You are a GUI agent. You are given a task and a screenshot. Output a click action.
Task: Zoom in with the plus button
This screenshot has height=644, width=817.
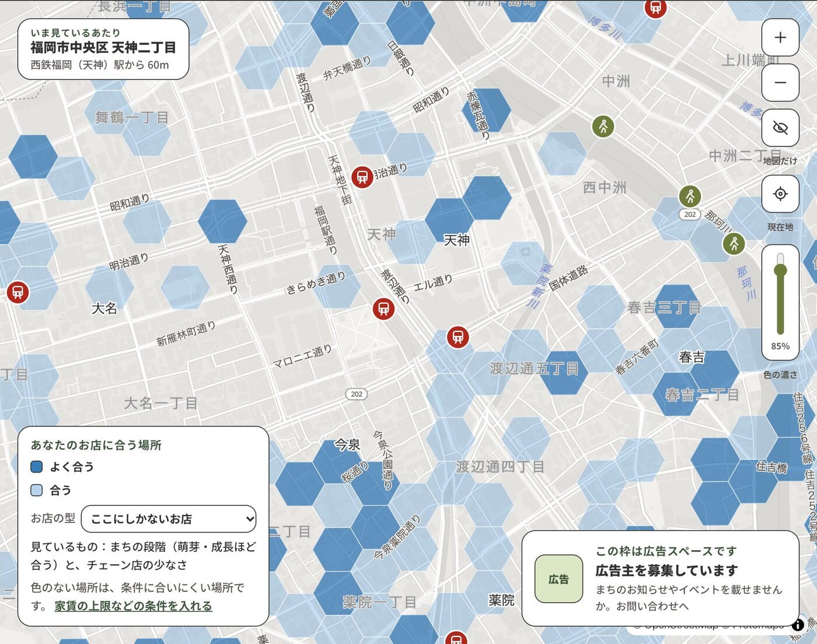(780, 37)
